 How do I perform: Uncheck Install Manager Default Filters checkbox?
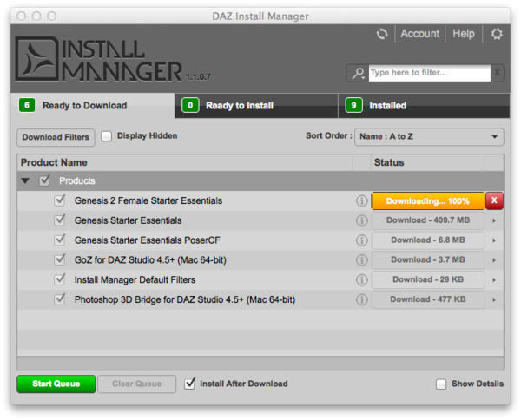(x=59, y=279)
